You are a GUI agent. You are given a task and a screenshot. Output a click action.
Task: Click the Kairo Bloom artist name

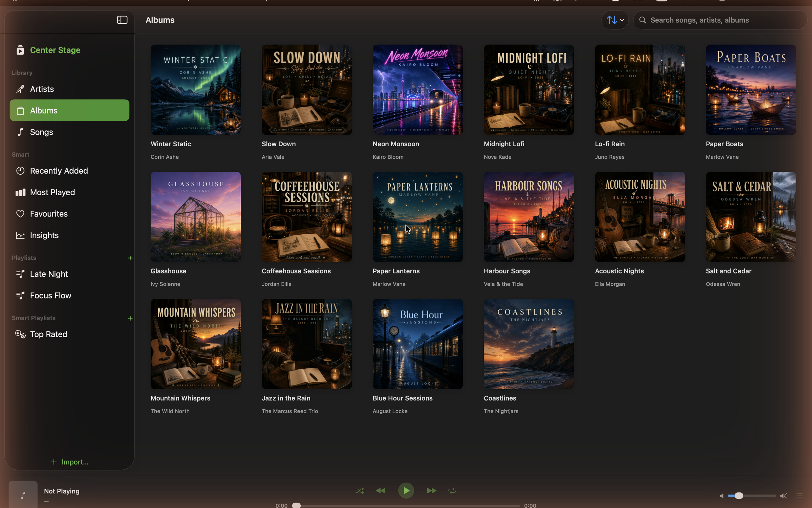click(x=388, y=157)
